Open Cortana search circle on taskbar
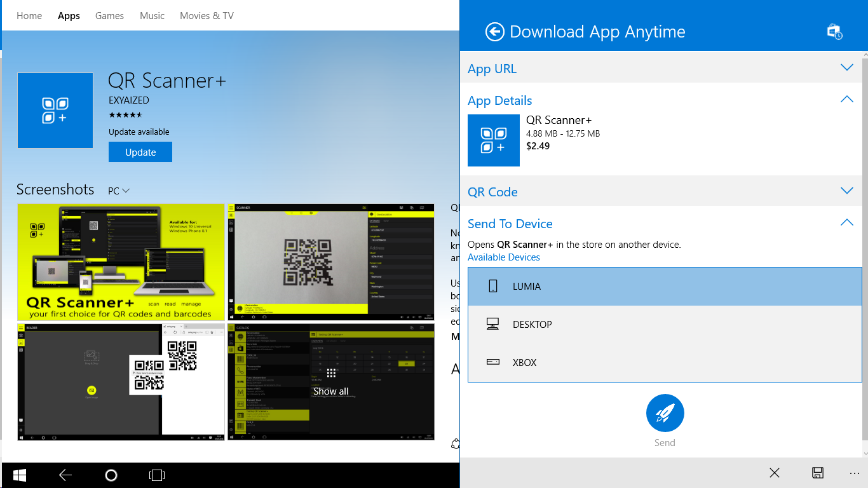Viewport: 868px width, 488px height. 111,475
